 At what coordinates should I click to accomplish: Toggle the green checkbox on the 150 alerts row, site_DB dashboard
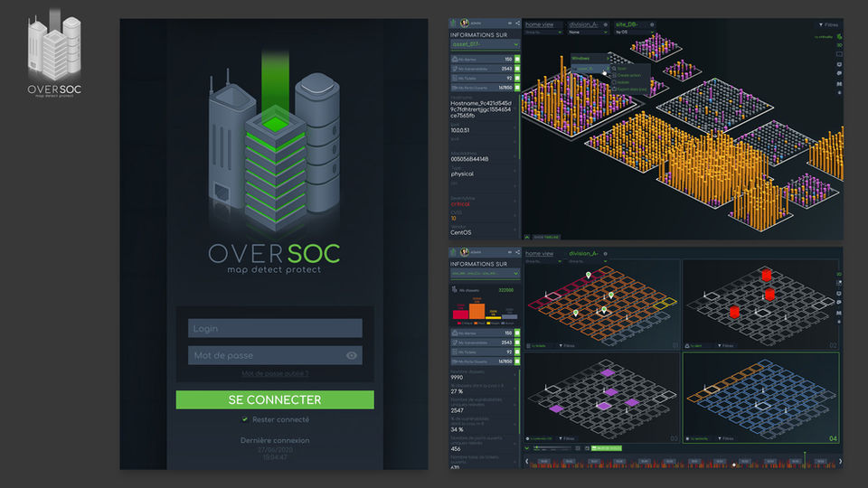pos(517,59)
